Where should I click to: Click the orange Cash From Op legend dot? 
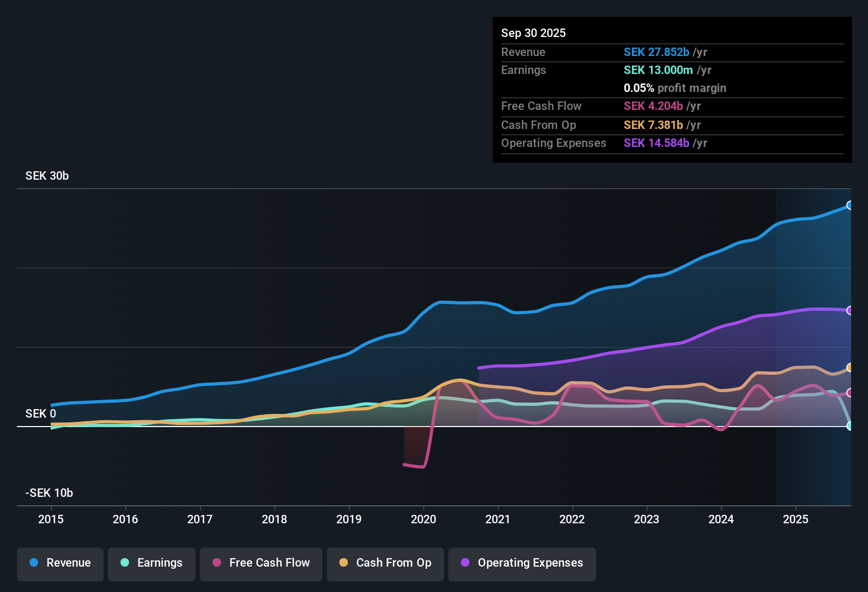pos(343,563)
